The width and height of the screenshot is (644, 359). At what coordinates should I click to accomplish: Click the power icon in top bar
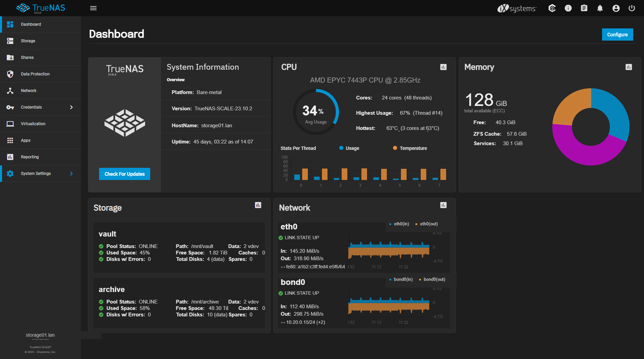pyautogui.click(x=631, y=8)
